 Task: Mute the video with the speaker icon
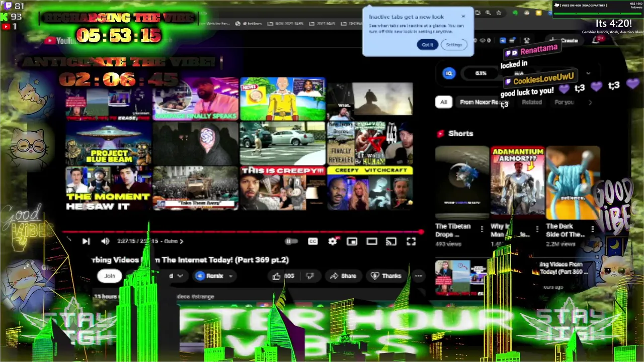105,241
